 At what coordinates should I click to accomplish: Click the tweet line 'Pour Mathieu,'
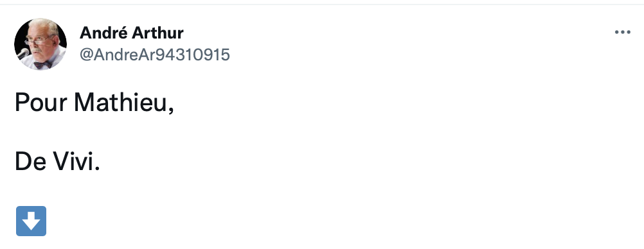tap(94, 102)
